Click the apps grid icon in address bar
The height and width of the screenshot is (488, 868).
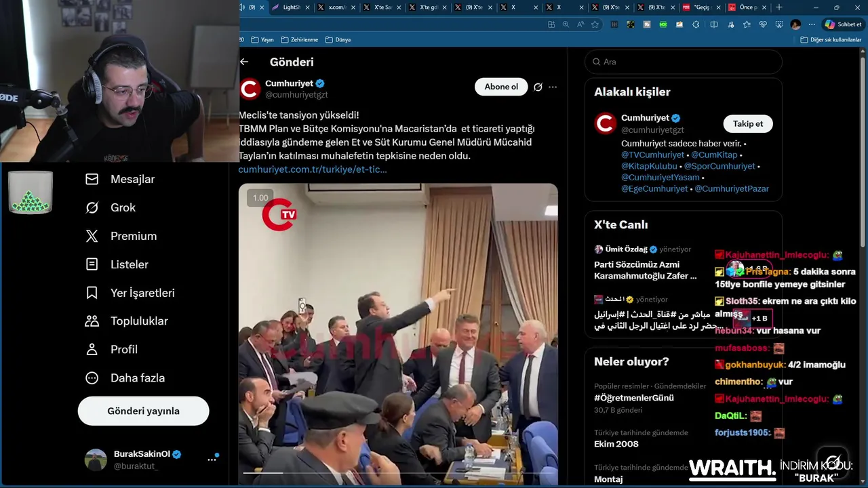(551, 24)
